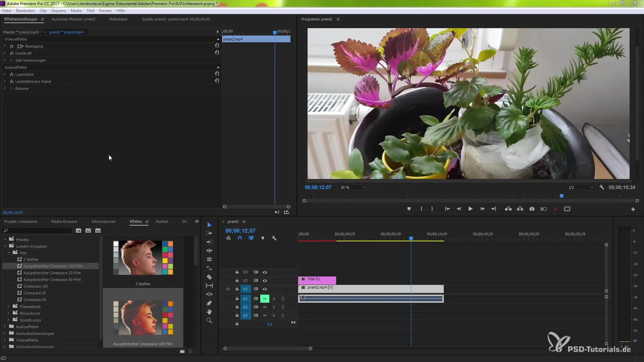Open zoom level dropdown 50 %
The height and width of the screenshot is (362, 644).
pos(353,187)
